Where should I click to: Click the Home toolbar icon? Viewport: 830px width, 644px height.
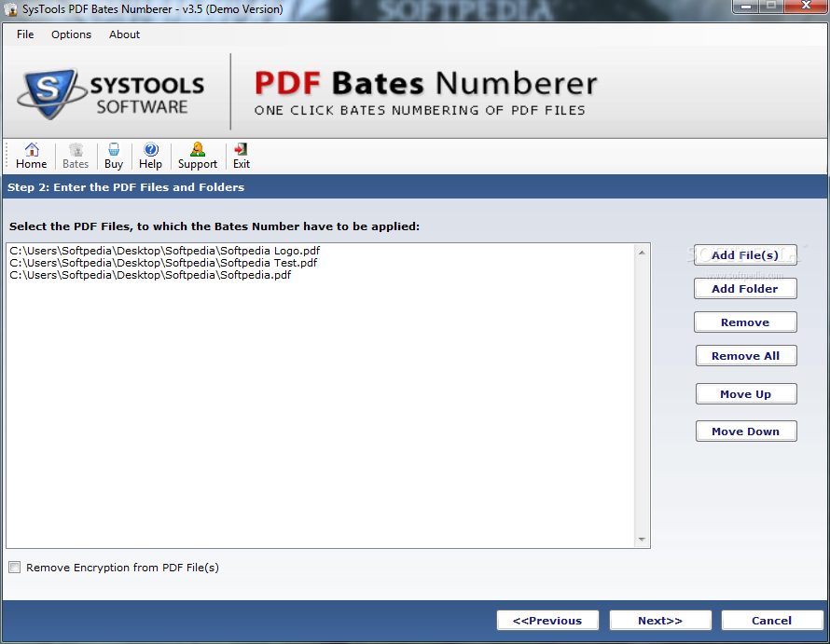[x=31, y=156]
